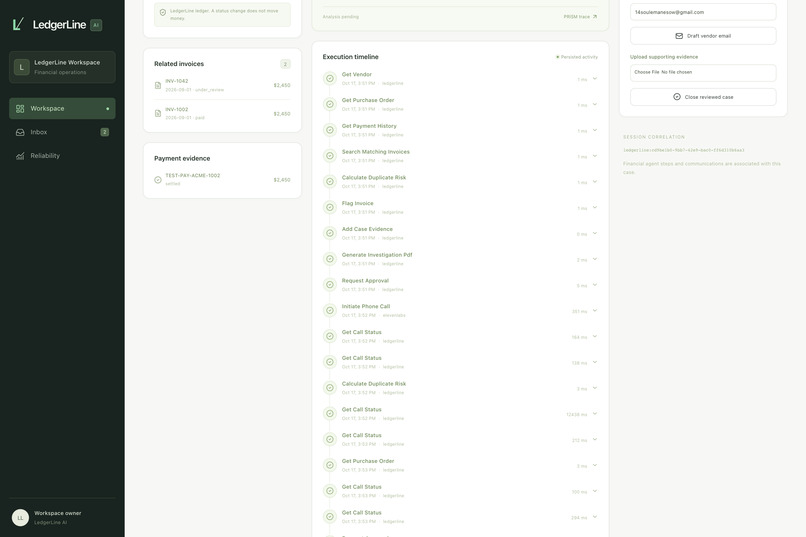Expand the Request Approval chevron

[595, 285]
